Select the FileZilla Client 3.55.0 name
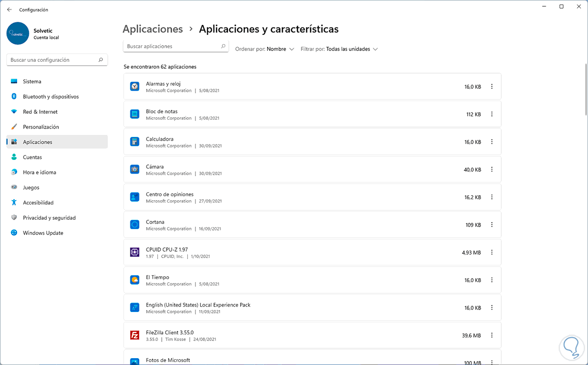This screenshot has height=365, width=588. (170, 333)
